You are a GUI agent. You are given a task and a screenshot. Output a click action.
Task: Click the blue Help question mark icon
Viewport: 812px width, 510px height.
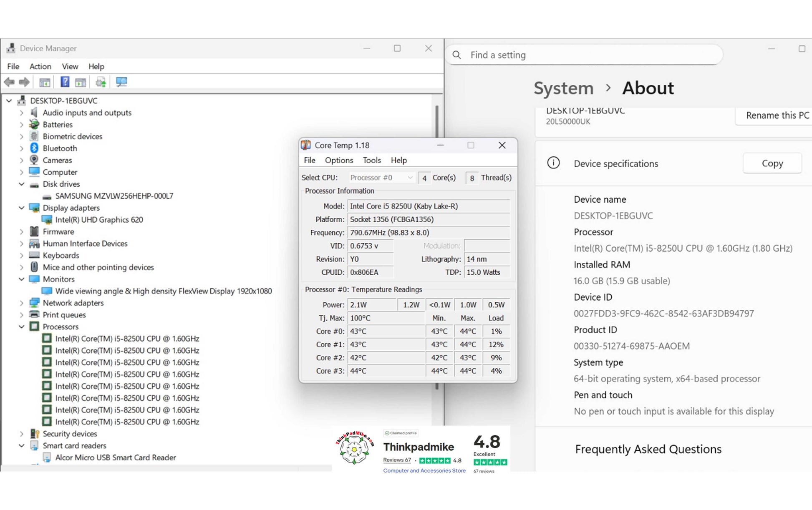pos(65,82)
